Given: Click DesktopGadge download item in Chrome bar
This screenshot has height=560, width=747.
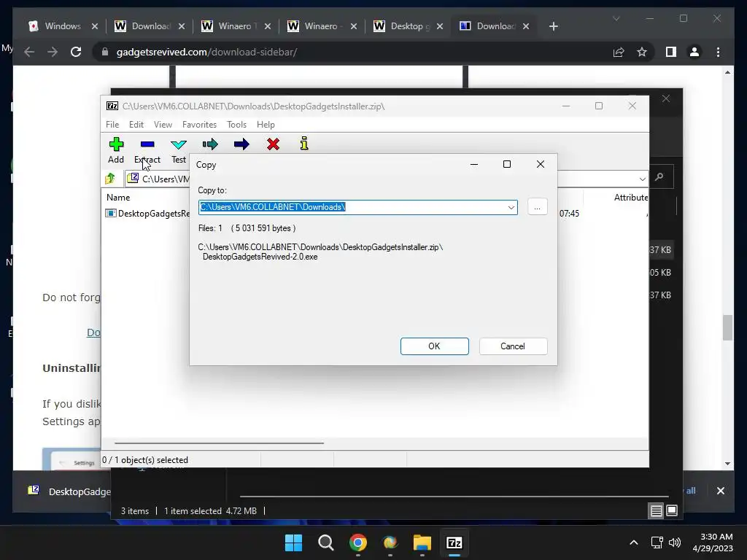Looking at the screenshot, I should click(69, 491).
